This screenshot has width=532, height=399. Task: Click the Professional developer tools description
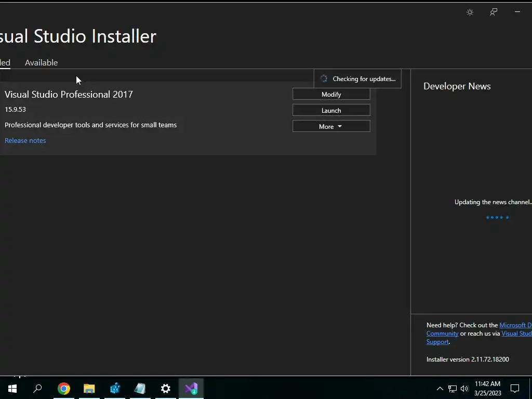(x=90, y=125)
